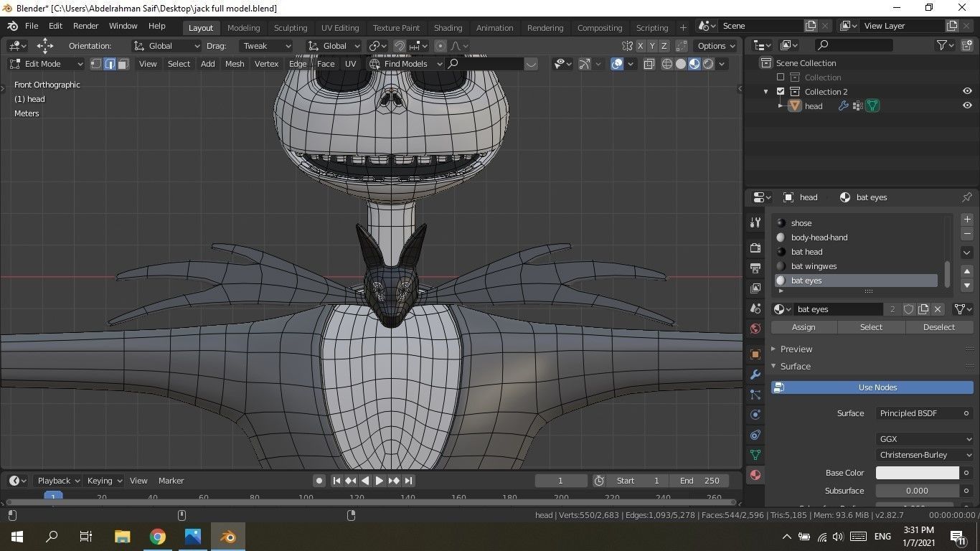Image resolution: width=980 pixels, height=551 pixels.
Task: Move material slot down
Action: coord(967,286)
